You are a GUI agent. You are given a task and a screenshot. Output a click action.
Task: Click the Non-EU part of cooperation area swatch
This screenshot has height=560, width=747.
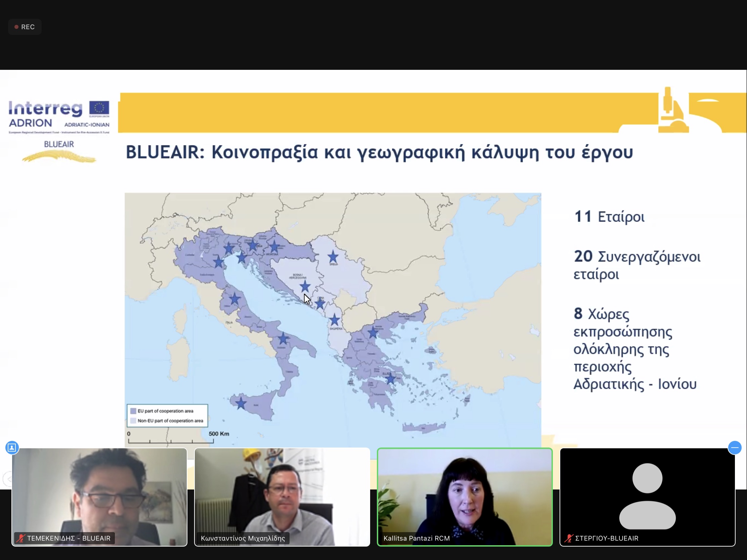pyautogui.click(x=133, y=421)
